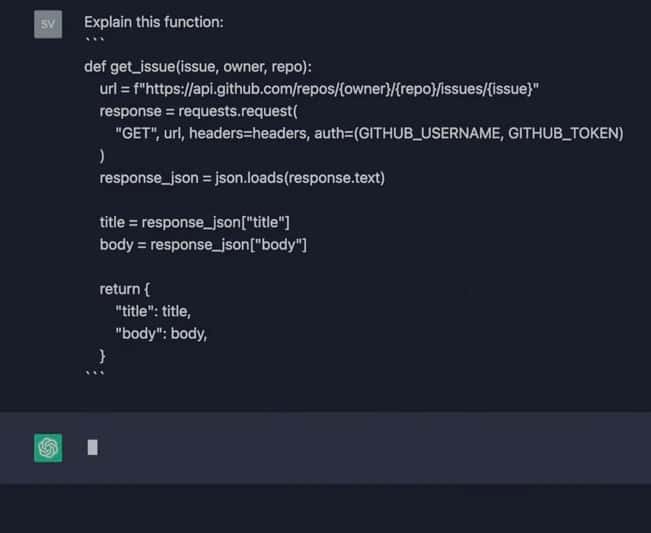Click the line with GITHUB_TOKEN auth

369,134
